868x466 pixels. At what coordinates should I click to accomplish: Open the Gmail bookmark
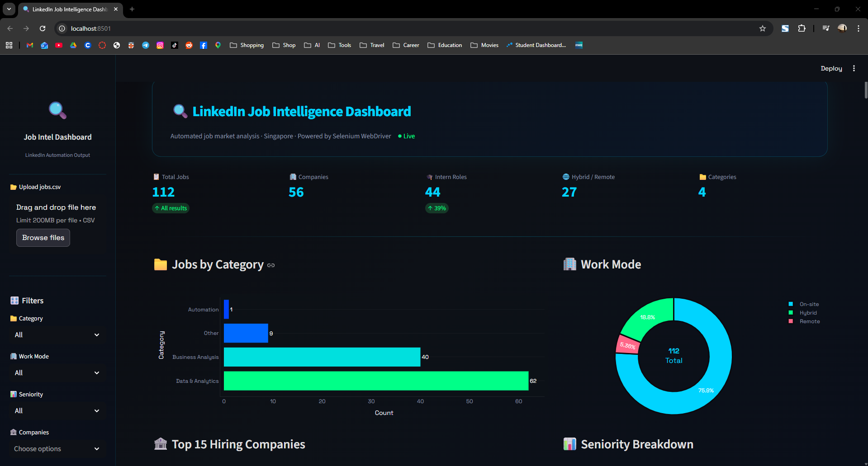(x=30, y=45)
